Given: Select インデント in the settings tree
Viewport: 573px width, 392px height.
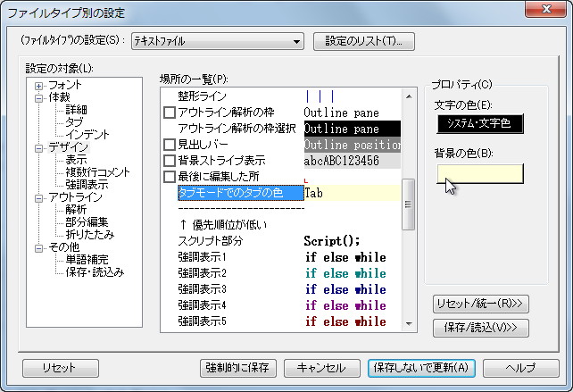Looking at the screenshot, I should point(87,134).
